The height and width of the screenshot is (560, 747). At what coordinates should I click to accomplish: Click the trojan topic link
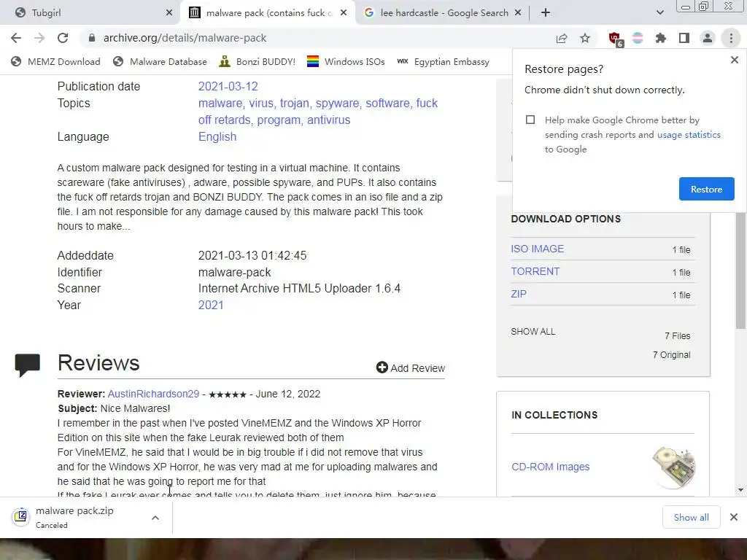tap(295, 103)
